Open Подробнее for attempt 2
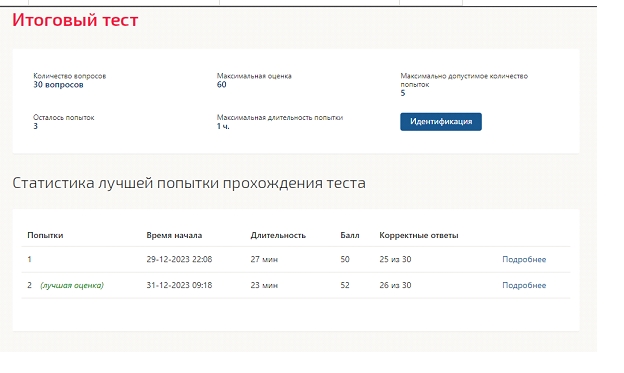Image resolution: width=624 pixels, height=373 pixels. coord(524,285)
